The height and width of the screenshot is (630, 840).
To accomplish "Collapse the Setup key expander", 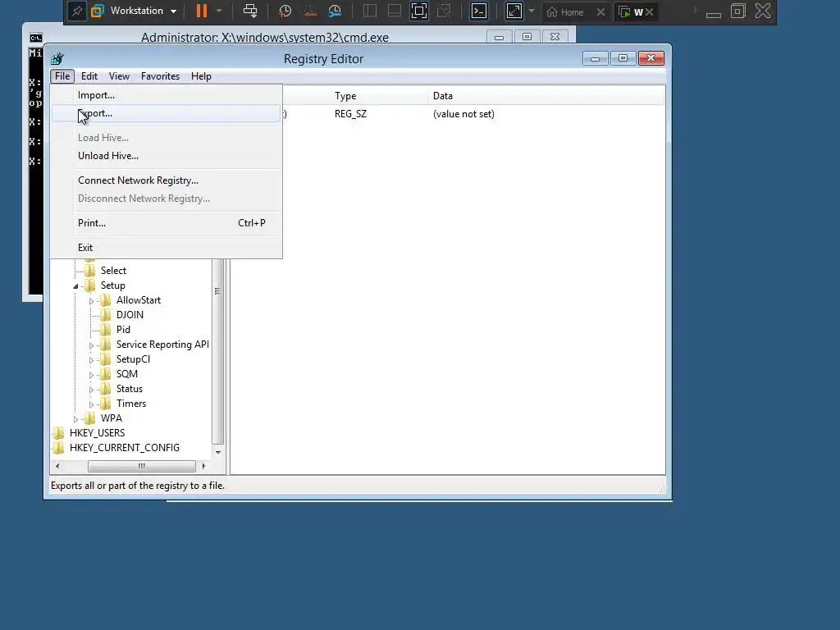I will click(x=75, y=286).
